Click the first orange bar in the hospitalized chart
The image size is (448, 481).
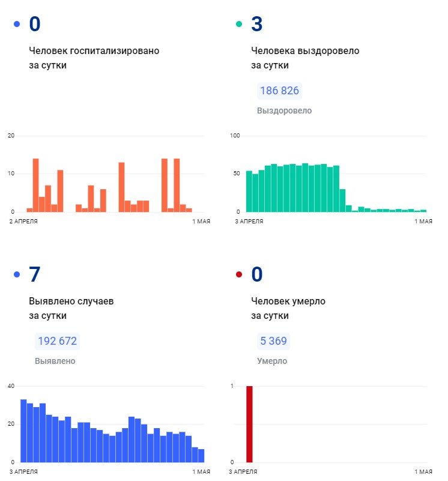pyautogui.click(x=29, y=210)
